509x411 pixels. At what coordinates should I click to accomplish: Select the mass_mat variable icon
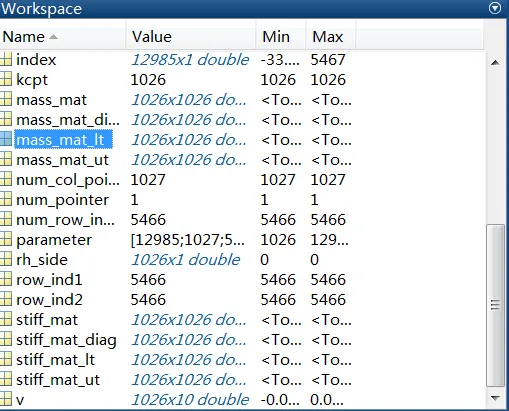coord(6,100)
